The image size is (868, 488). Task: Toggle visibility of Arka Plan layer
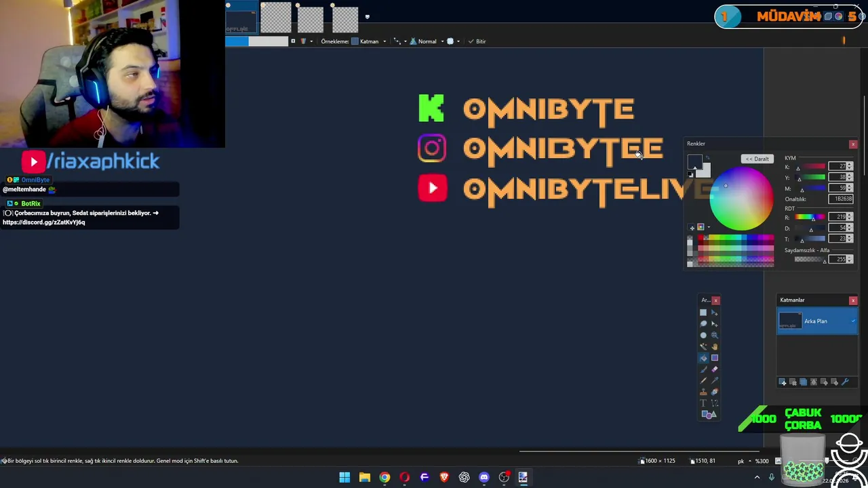(853, 321)
